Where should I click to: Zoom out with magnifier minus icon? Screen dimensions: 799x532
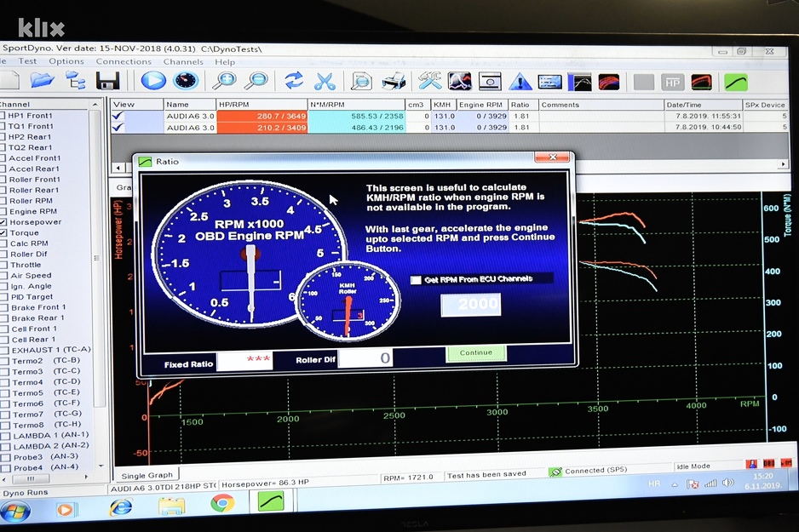pos(256,80)
